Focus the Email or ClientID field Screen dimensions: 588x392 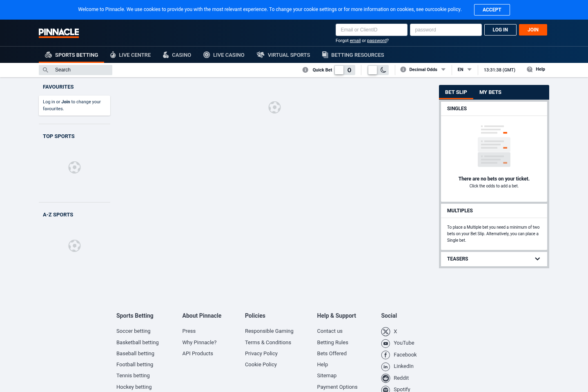[x=372, y=30]
